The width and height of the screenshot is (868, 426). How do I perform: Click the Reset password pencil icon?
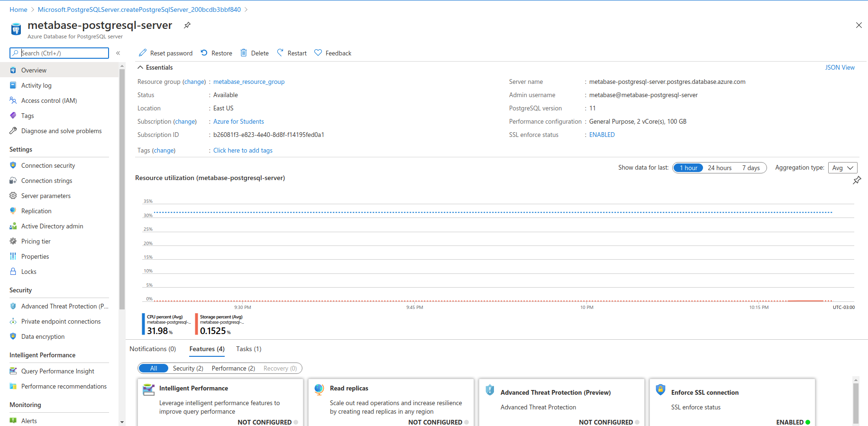click(x=143, y=53)
